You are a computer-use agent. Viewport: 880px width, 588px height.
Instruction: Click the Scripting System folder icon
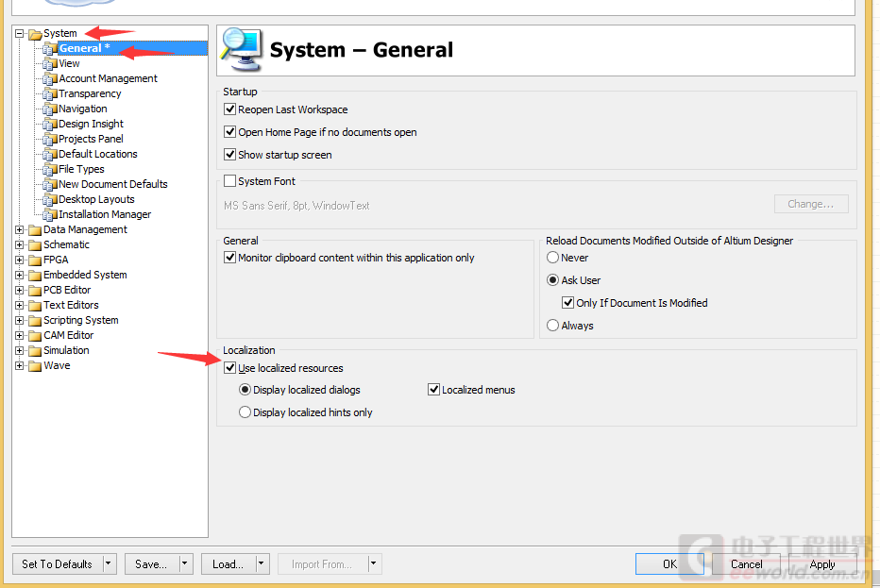(35, 321)
